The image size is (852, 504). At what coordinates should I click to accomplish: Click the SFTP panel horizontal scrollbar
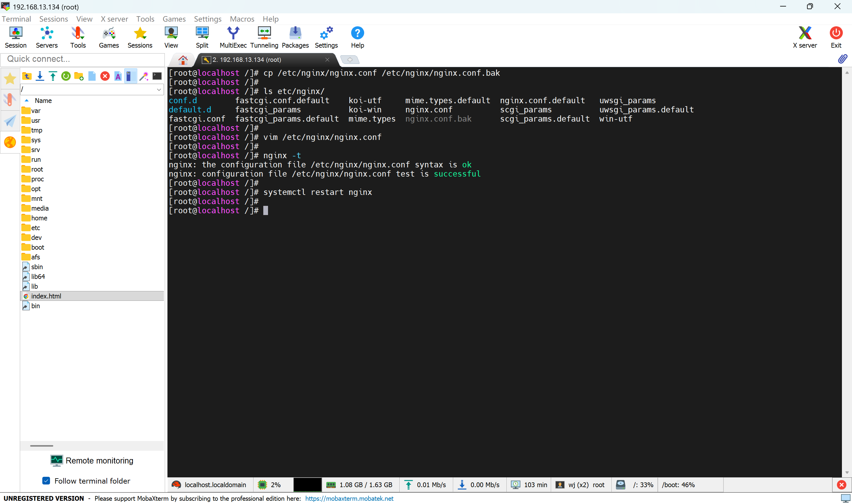tap(41, 446)
